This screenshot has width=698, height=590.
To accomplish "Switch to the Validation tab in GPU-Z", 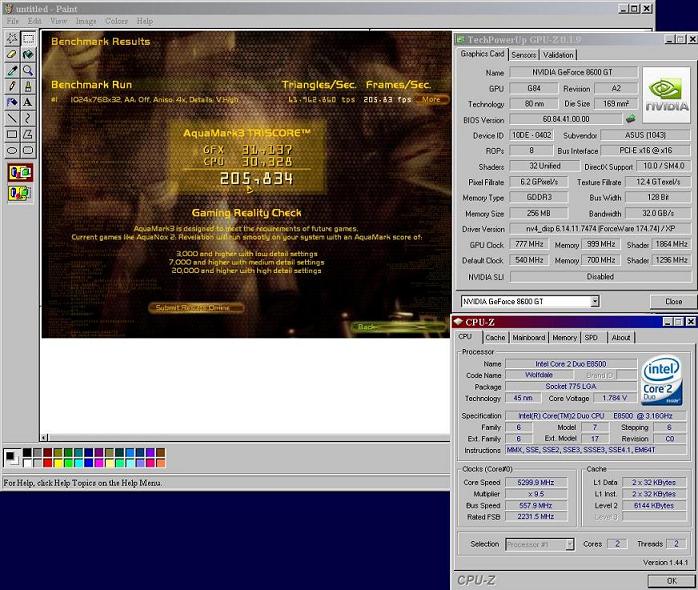I will 558,55.
